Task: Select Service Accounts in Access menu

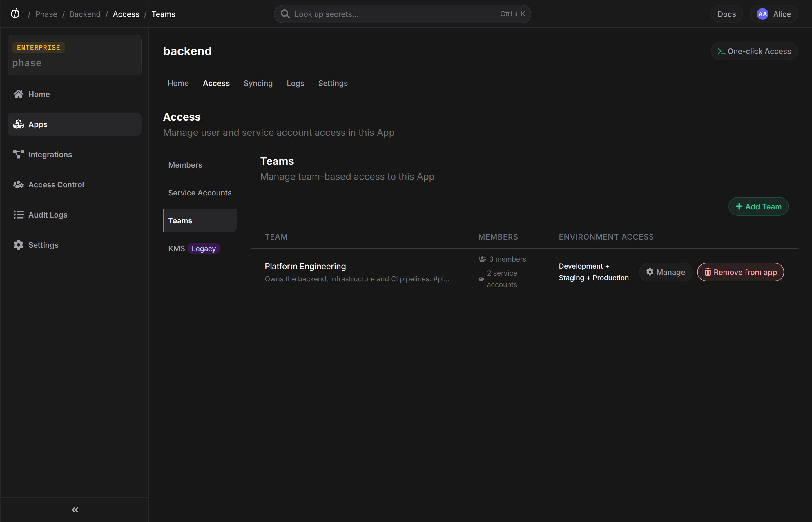Action: (x=200, y=193)
